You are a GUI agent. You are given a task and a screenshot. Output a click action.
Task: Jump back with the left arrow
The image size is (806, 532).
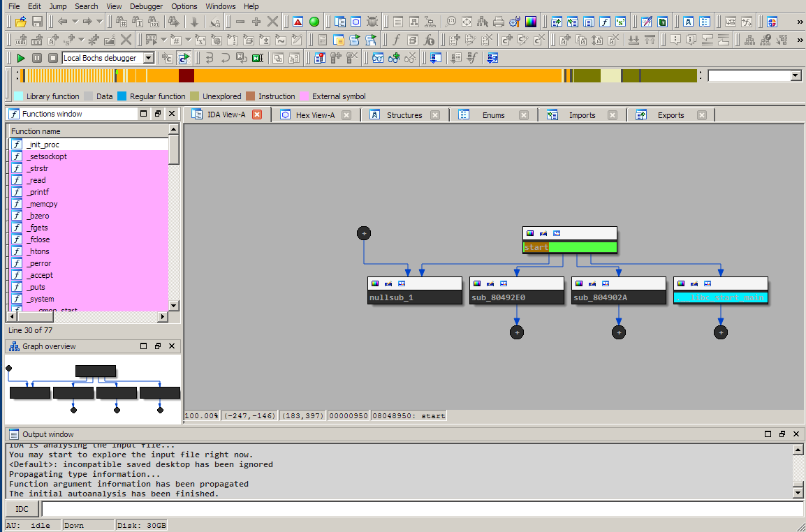click(x=63, y=22)
